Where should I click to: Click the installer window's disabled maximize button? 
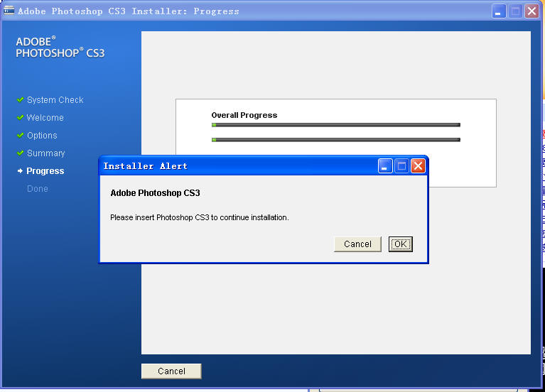coord(515,11)
